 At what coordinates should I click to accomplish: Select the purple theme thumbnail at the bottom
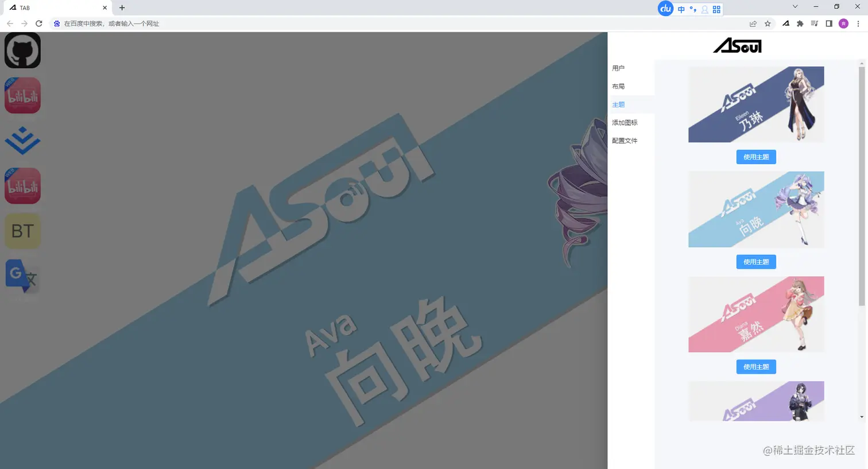(756, 401)
